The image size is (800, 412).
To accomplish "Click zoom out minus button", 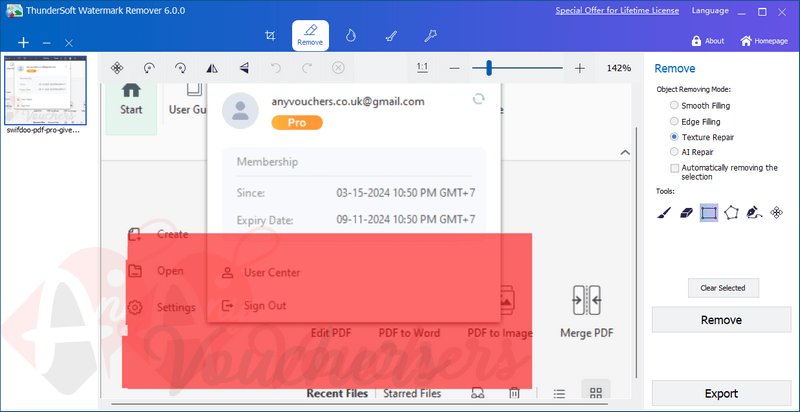I will [x=455, y=68].
